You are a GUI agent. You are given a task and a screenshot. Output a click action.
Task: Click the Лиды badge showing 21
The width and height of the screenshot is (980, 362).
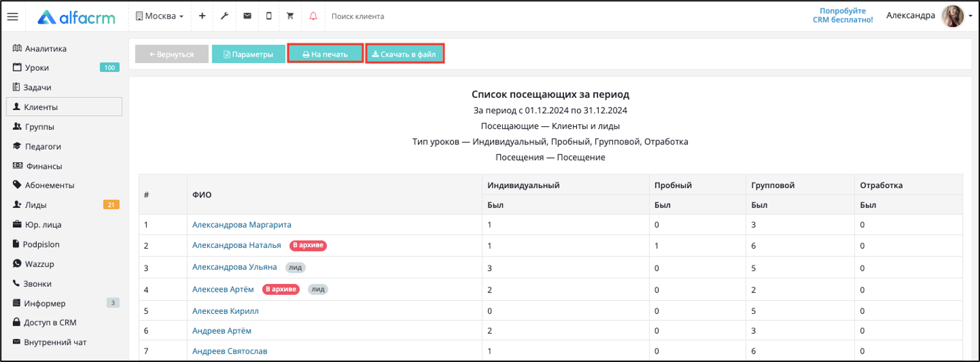point(111,205)
